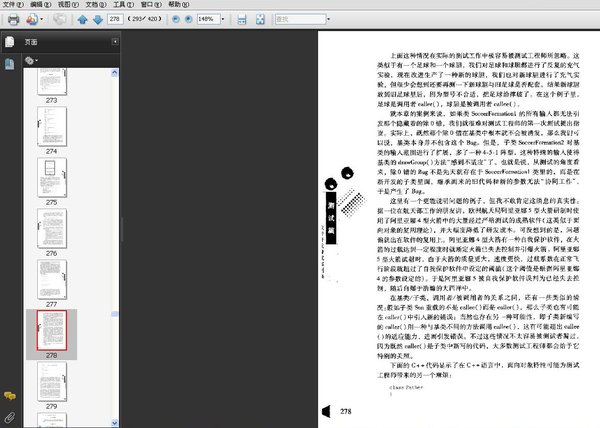Click the zoom out round button
Image resolution: width=600 pixels, height=428 pixels.
coord(176,19)
